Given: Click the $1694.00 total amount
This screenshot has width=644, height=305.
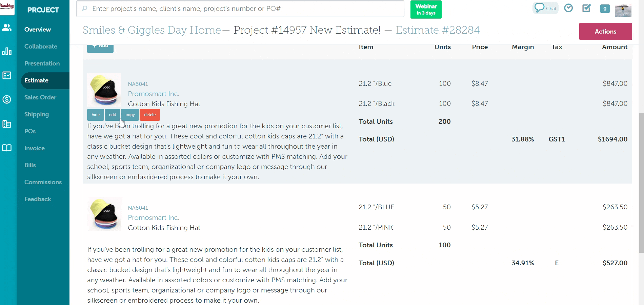Looking at the screenshot, I should point(612,139).
